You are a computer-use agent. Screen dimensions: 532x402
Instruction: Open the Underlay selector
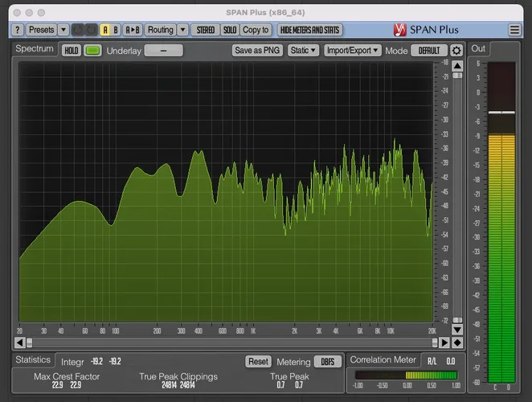click(163, 51)
